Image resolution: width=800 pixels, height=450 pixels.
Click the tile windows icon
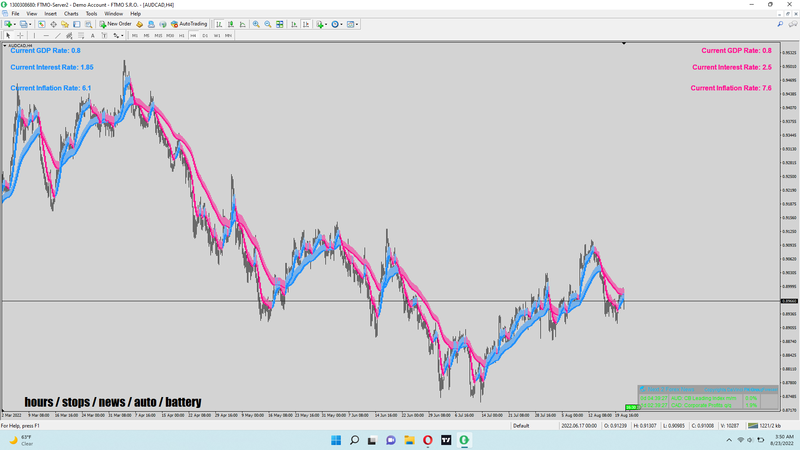280,24
